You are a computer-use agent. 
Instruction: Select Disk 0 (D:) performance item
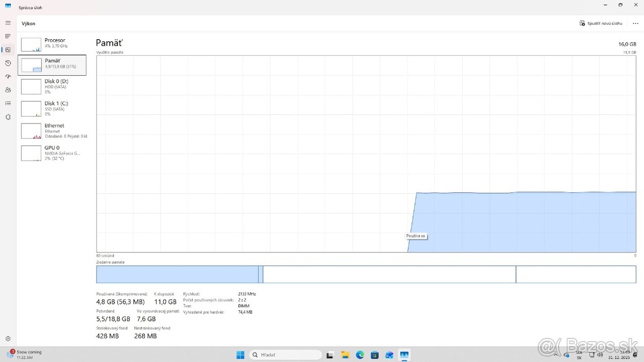pos(52,86)
